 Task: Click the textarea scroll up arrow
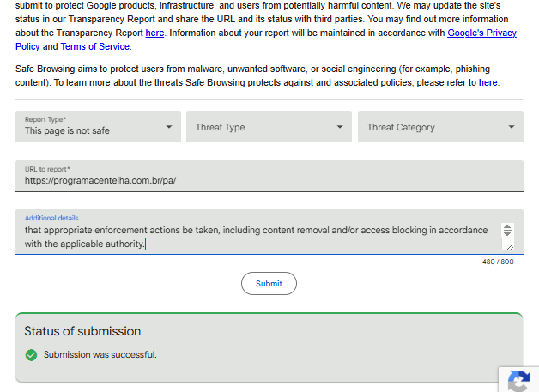(507, 226)
